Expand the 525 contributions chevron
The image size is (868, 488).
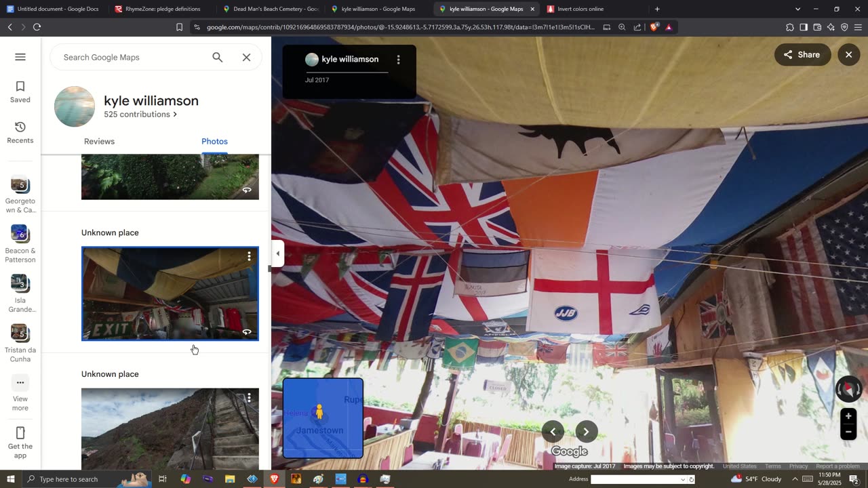pyautogui.click(x=175, y=115)
